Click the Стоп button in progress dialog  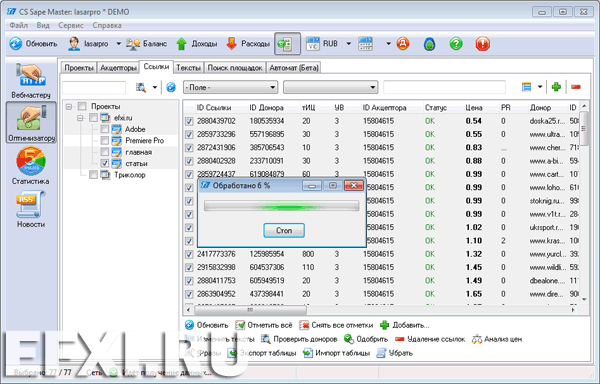pyautogui.click(x=284, y=231)
